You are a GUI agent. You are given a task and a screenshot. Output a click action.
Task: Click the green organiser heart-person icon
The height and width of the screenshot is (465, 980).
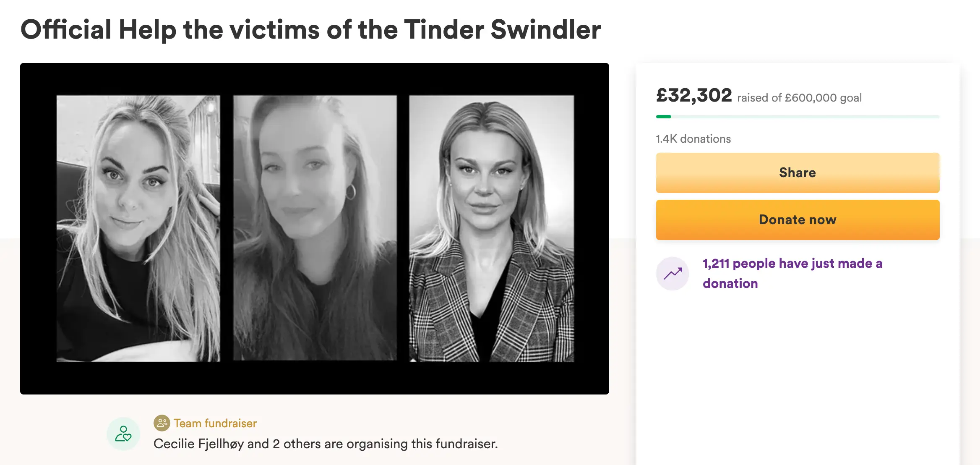123,434
